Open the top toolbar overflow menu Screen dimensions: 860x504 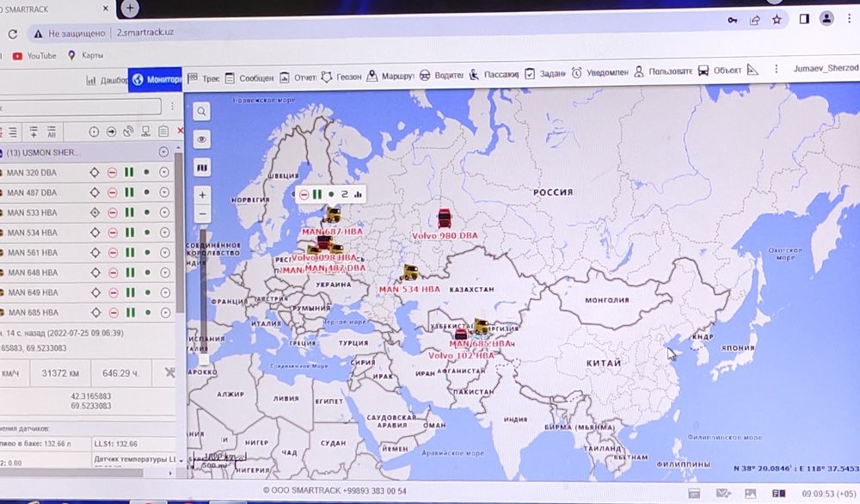776,69
